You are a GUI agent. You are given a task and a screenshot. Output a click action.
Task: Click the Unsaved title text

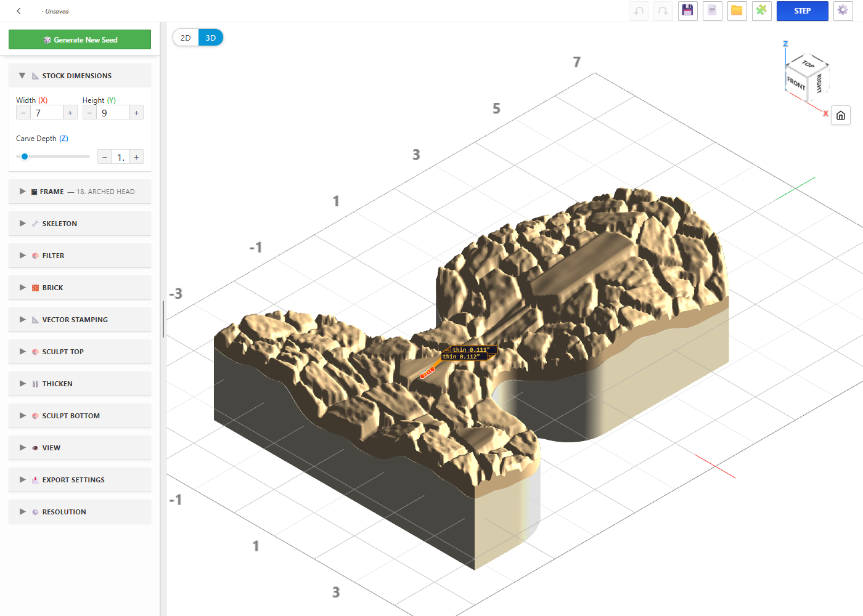[x=57, y=12]
